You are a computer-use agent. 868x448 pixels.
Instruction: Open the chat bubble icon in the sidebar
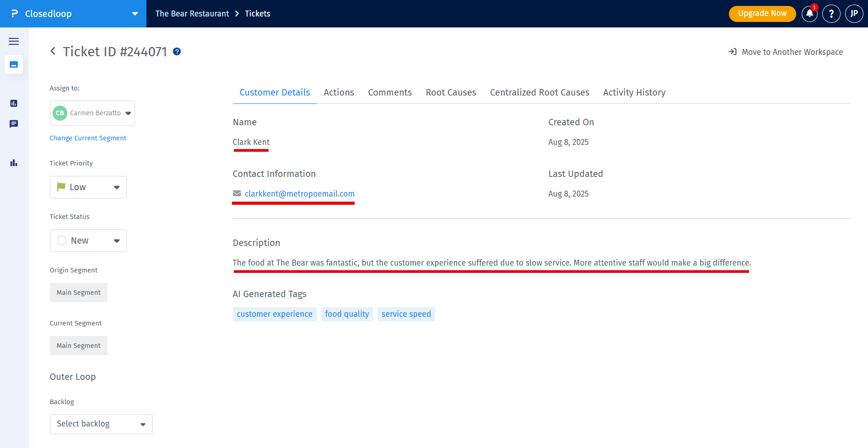[14, 124]
